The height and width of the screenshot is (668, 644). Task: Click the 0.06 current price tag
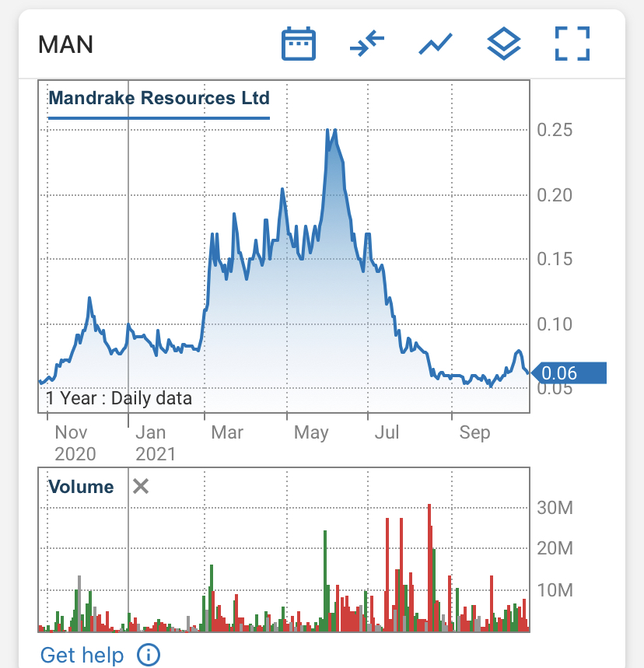tap(569, 373)
